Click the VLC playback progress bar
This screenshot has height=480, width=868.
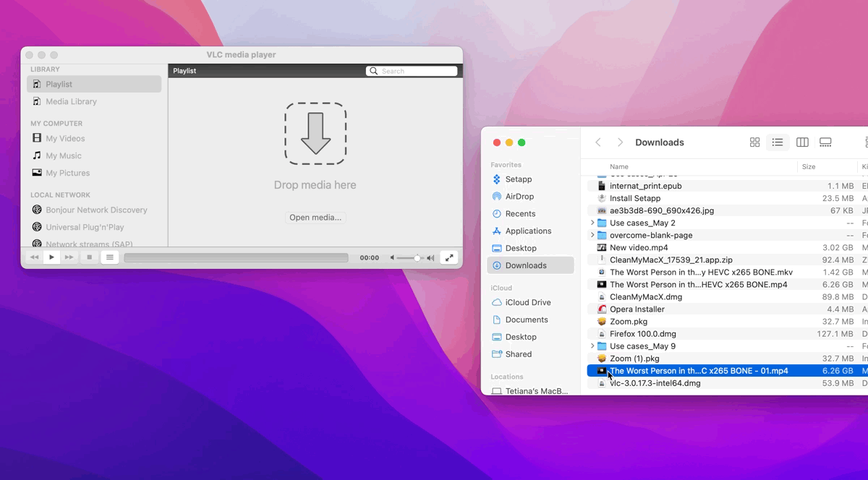click(x=236, y=257)
